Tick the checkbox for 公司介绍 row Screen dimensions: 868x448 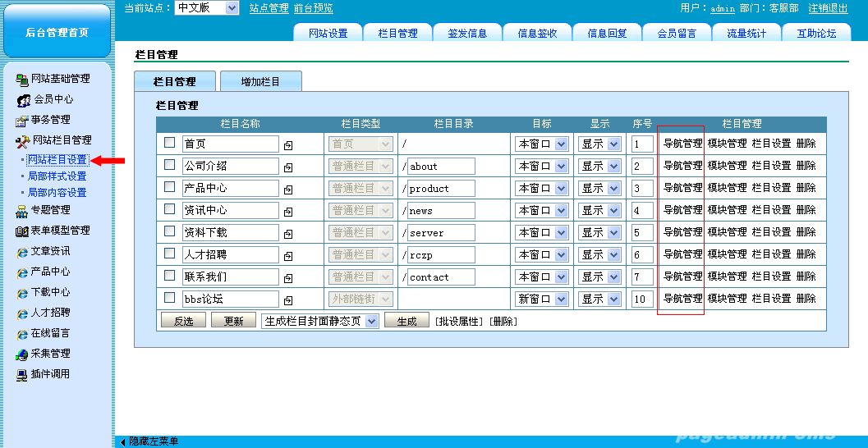(170, 165)
